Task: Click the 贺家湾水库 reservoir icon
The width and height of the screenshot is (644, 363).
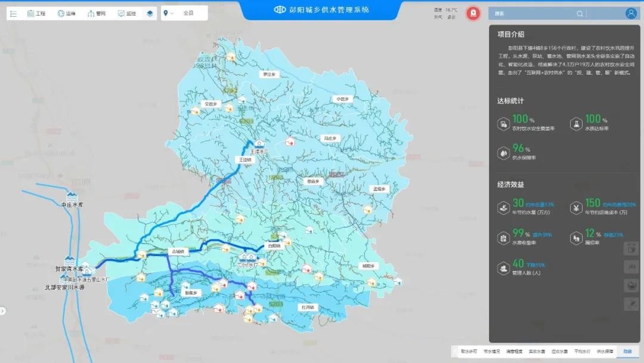Action: [x=70, y=260]
